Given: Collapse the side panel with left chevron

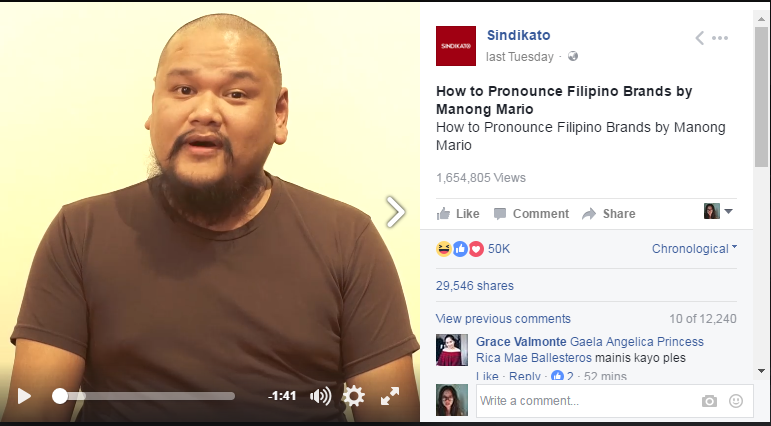Looking at the screenshot, I should (699, 38).
